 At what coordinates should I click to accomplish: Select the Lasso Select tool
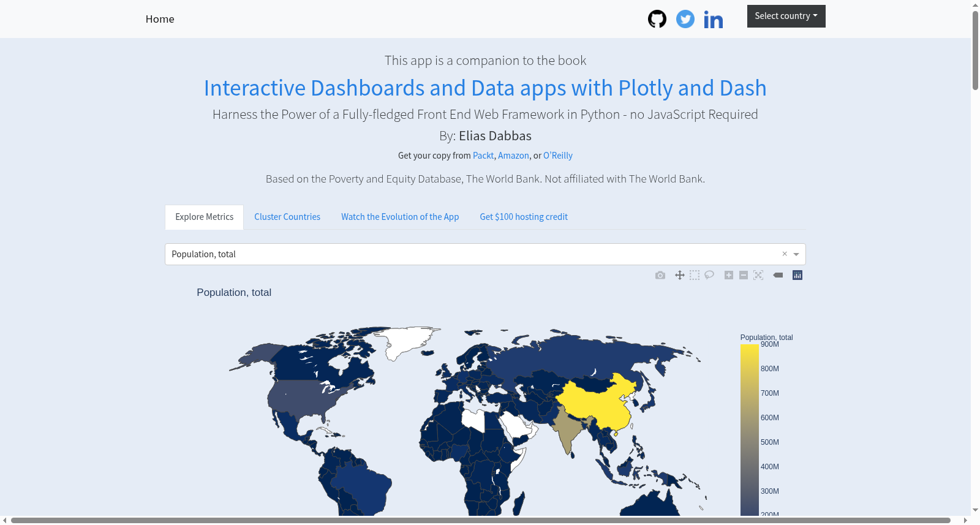pyautogui.click(x=709, y=275)
